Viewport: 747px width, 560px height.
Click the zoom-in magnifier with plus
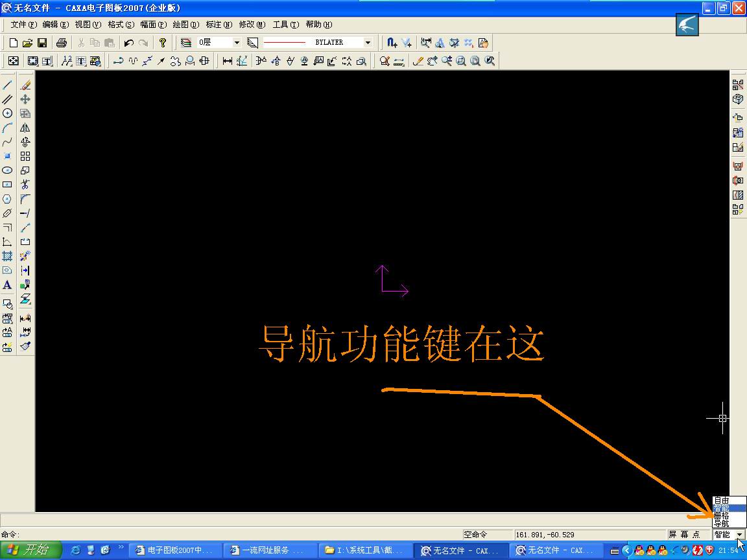click(446, 61)
